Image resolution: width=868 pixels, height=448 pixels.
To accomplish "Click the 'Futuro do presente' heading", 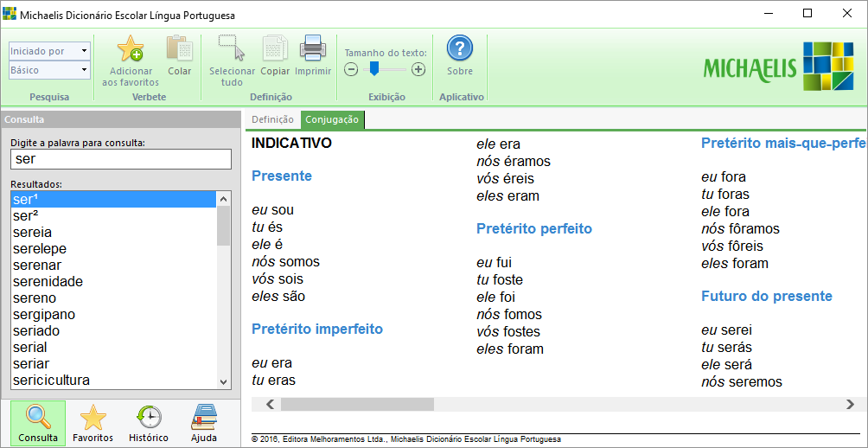I will coord(767,296).
